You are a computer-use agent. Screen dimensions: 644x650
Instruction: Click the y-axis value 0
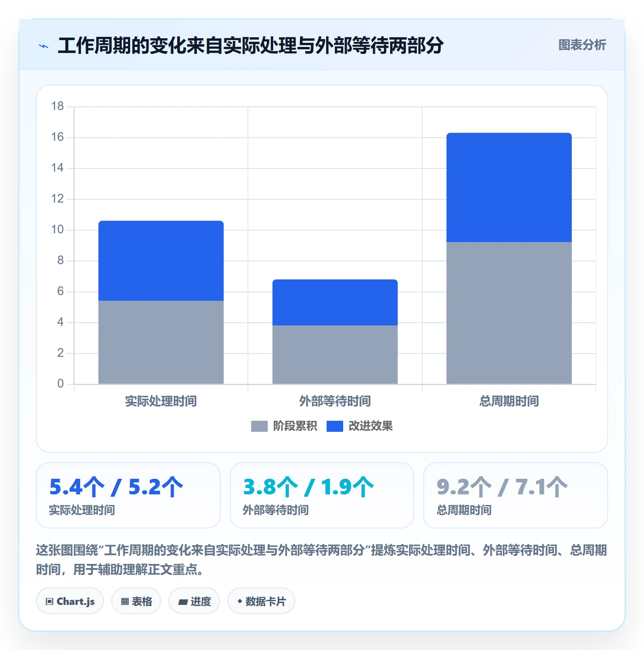point(60,384)
